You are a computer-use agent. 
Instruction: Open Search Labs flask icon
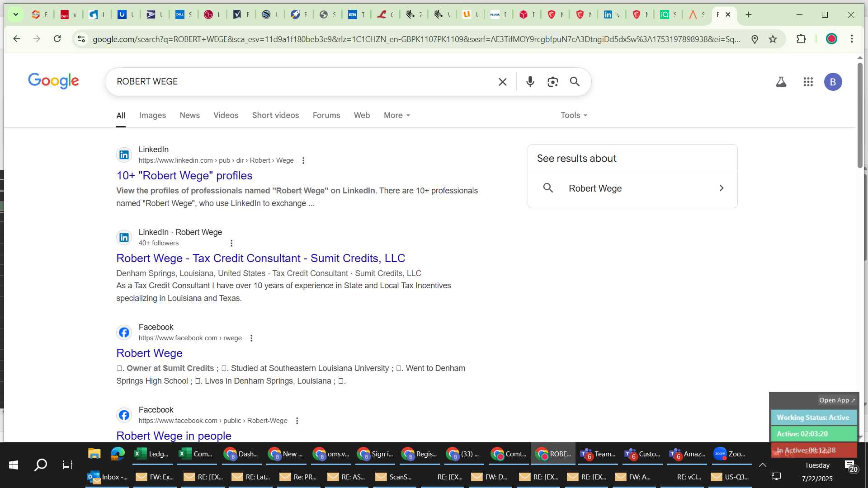pos(781,82)
